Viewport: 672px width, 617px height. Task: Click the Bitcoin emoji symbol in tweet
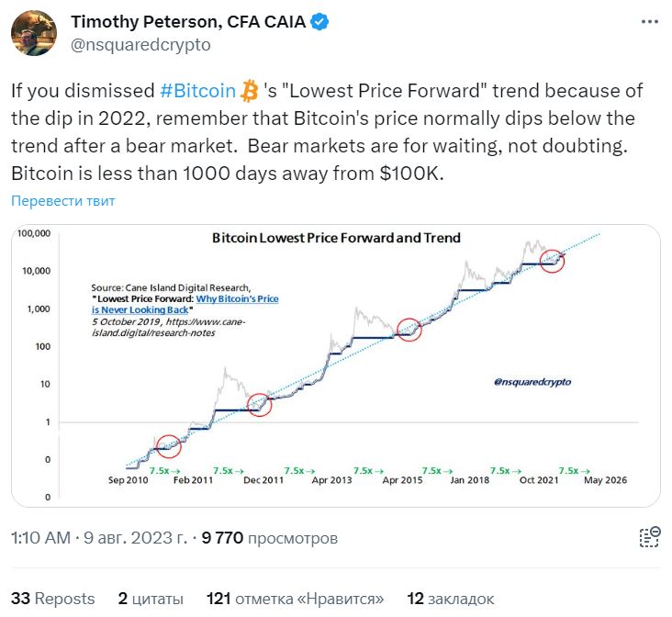point(250,91)
